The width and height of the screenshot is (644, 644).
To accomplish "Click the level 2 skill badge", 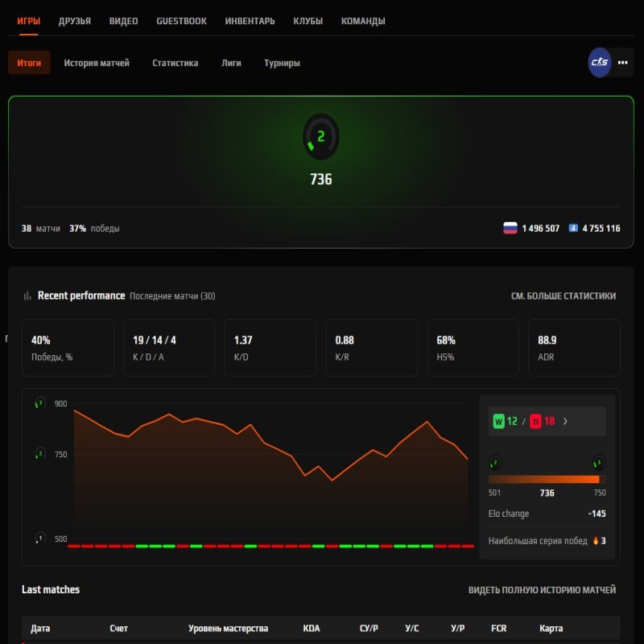I will coord(319,135).
